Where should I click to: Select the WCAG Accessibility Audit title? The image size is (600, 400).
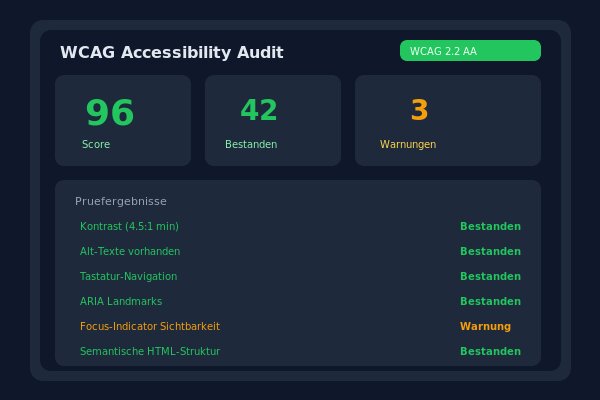coord(171,52)
